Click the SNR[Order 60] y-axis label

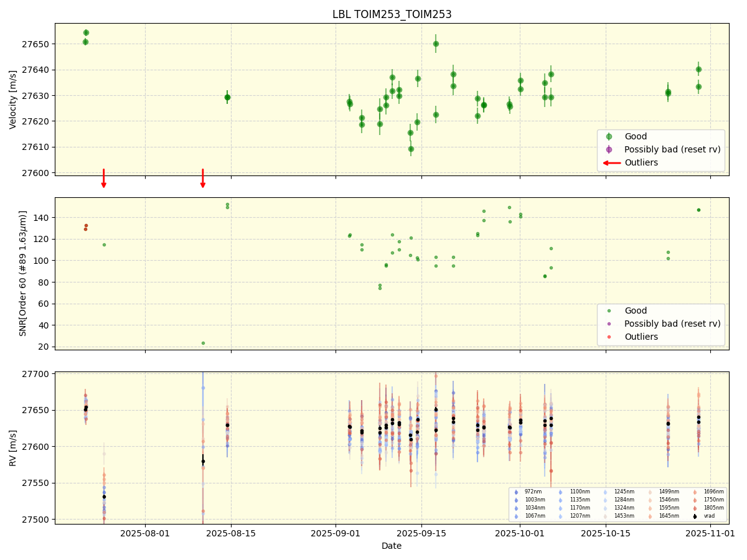point(23,274)
